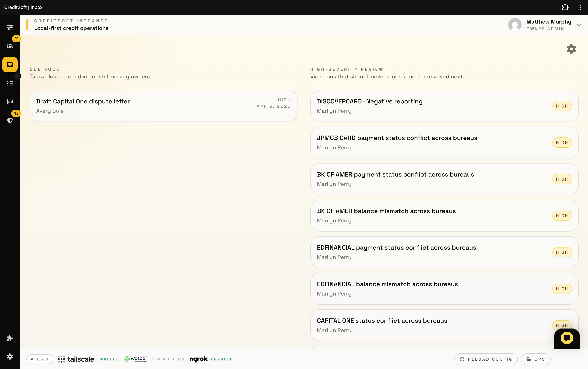Screen dimensions: 588x369
Task: Click the large inbox settings gear icon
Action: [571, 49]
